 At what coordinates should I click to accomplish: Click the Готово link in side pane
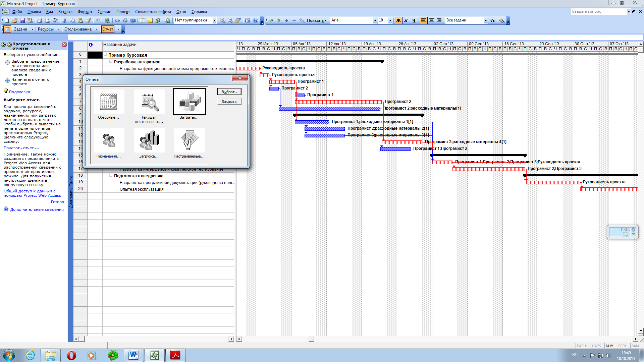[x=57, y=202]
